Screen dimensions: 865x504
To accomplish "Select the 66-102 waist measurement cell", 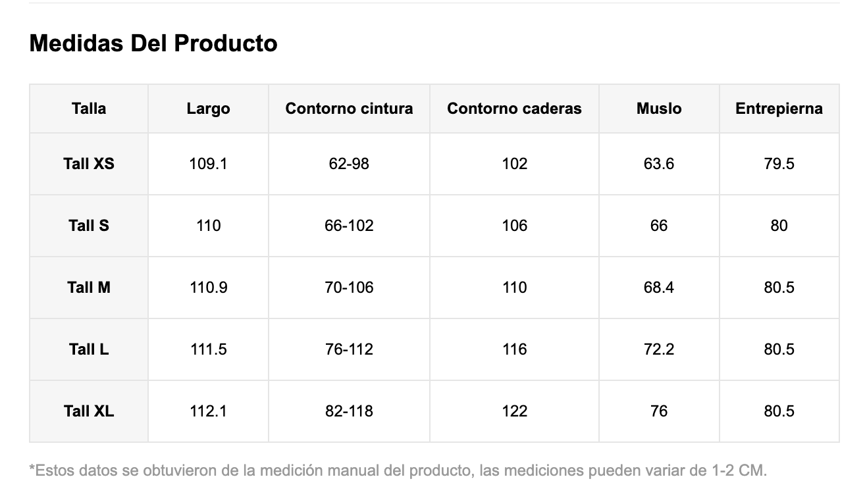I will (x=349, y=226).
